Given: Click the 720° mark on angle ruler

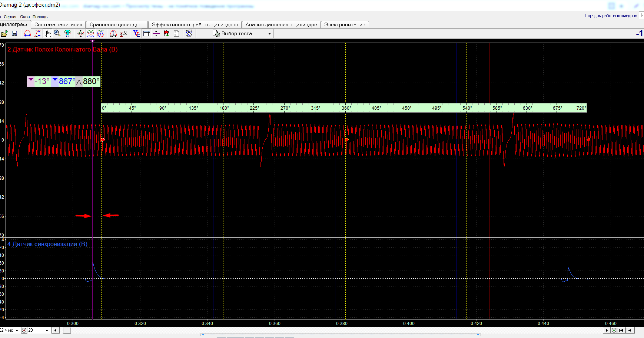Looking at the screenshot, I should (x=581, y=108).
